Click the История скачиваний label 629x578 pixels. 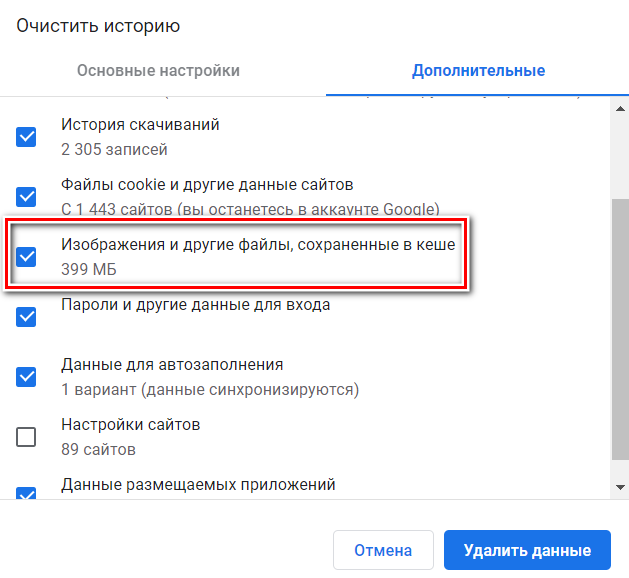tap(140, 124)
